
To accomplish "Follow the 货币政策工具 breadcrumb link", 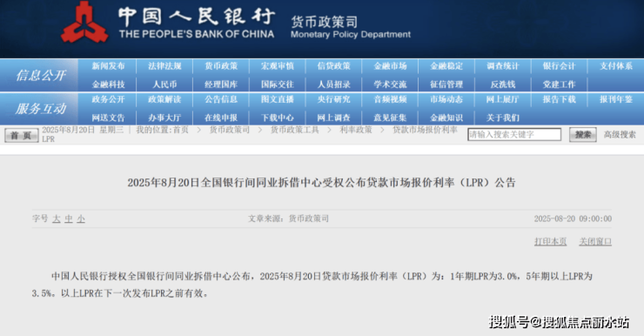I will point(294,131).
